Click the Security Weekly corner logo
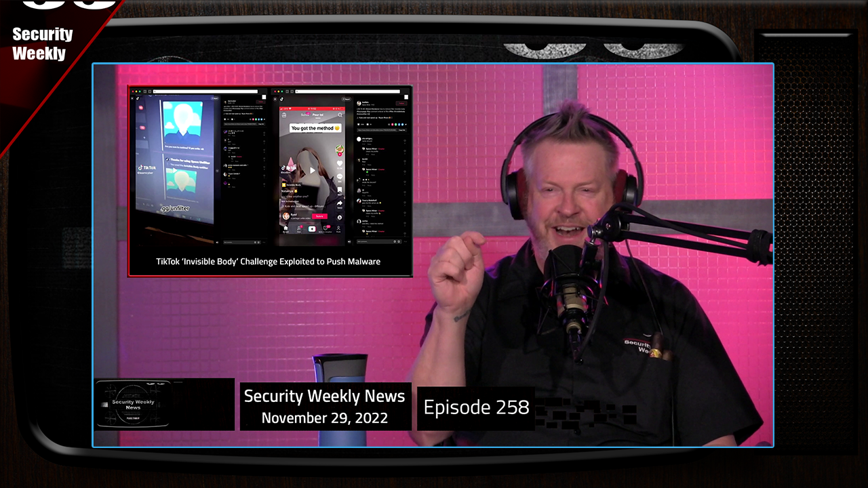This screenshot has width=868, height=488. point(42,44)
